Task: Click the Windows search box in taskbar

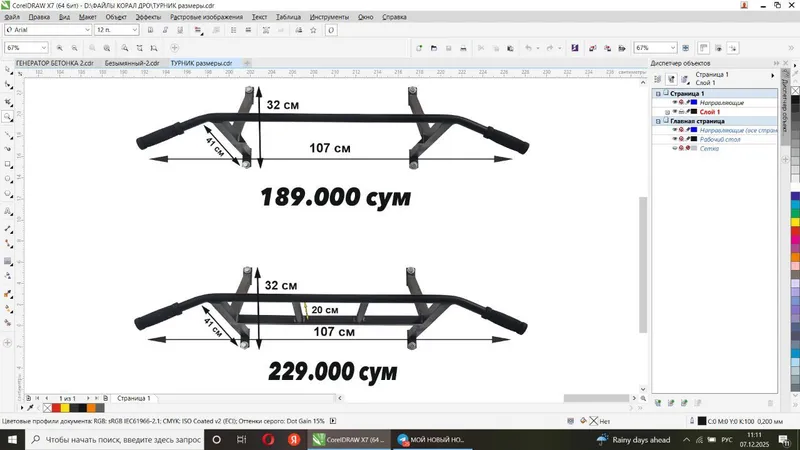Action: click(114, 439)
